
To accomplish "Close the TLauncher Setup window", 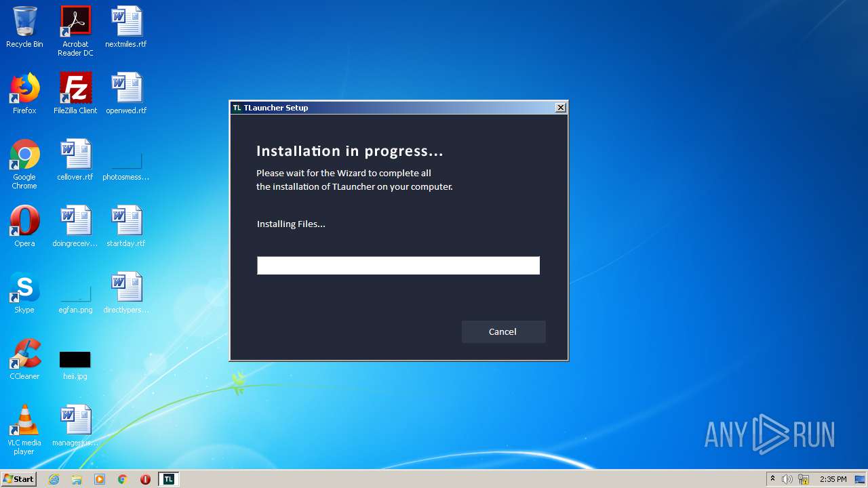I will (561, 108).
